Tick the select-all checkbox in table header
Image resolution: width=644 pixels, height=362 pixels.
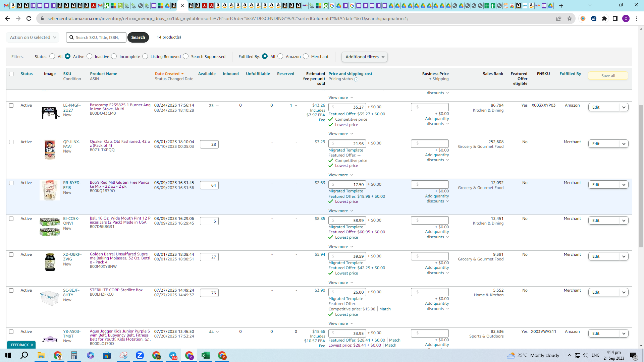pos(11,74)
